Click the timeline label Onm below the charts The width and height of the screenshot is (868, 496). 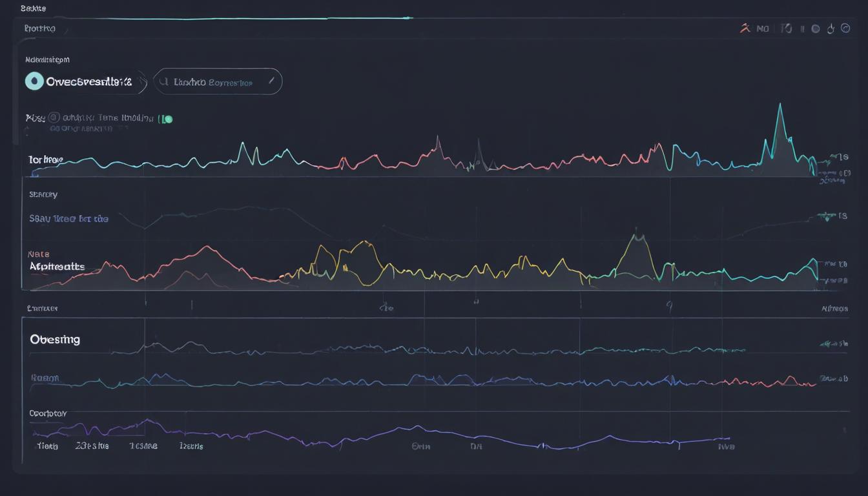click(x=420, y=445)
